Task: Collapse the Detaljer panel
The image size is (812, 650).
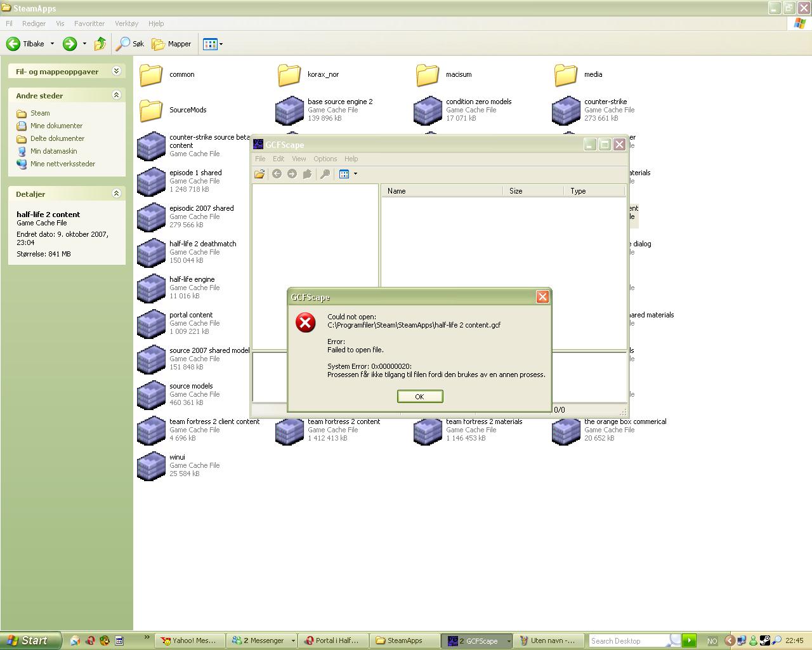Action: 116,194
